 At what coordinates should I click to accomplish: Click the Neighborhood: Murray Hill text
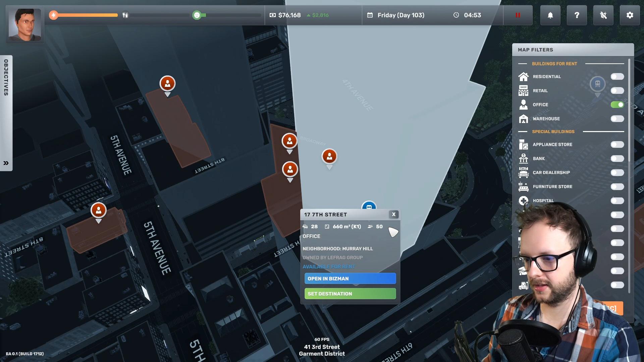pos(338,249)
